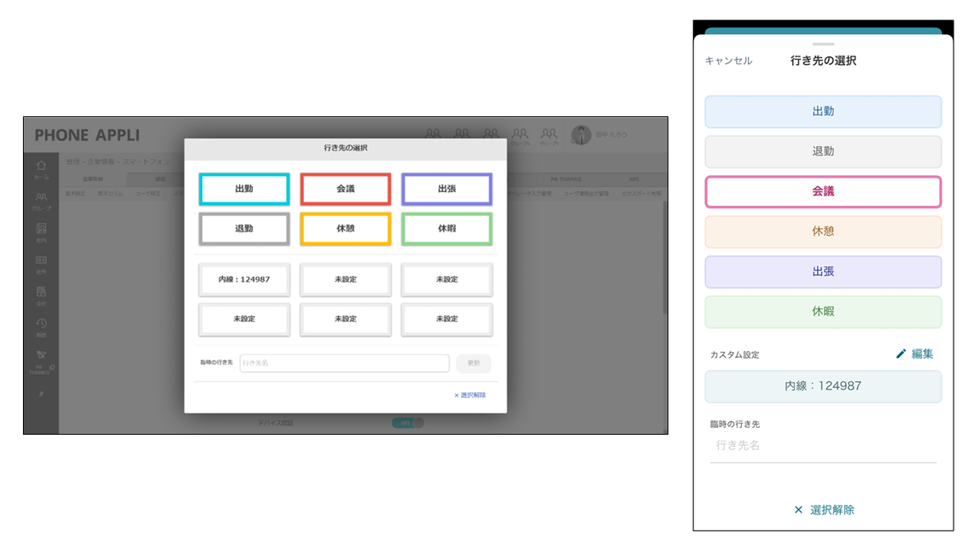Image resolution: width=980 pixels, height=551 pixels.
Task: Pick the yellow 休憩 status in dialog
Action: point(346,229)
